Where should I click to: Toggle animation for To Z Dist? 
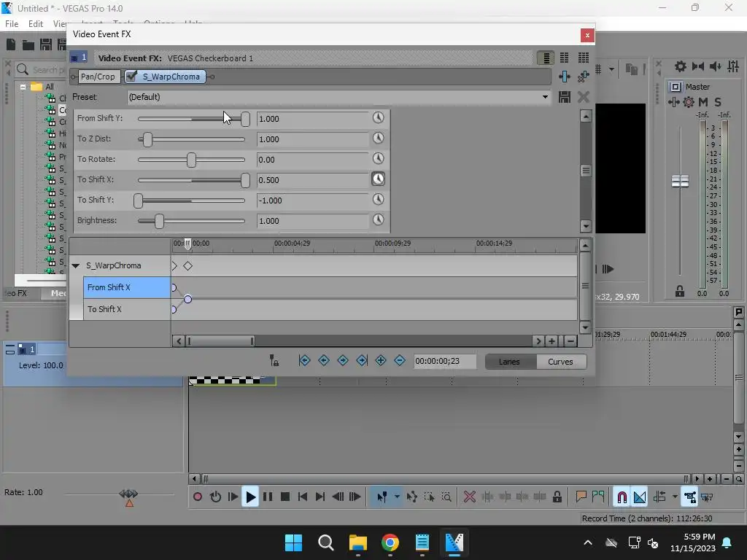379,138
